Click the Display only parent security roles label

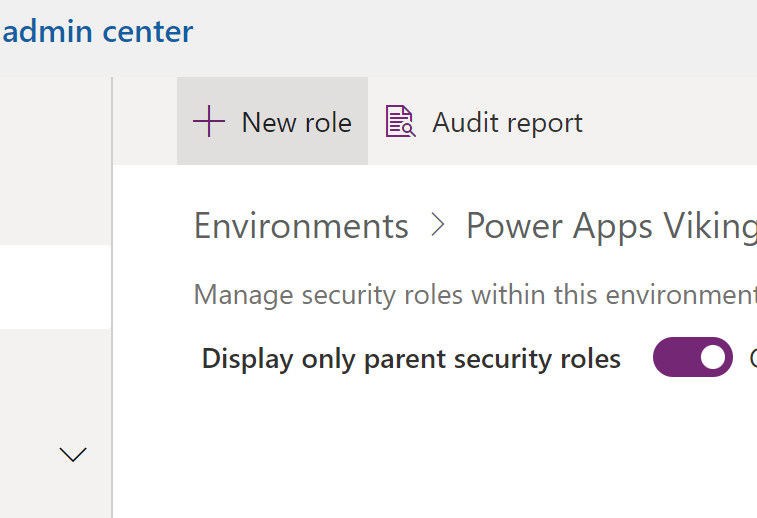(411, 358)
